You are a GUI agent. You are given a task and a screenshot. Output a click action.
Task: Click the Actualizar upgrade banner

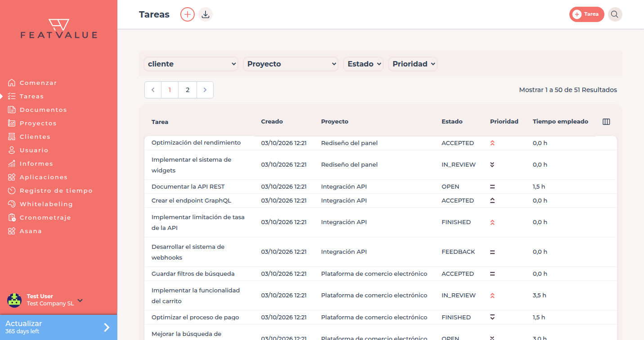(x=58, y=327)
